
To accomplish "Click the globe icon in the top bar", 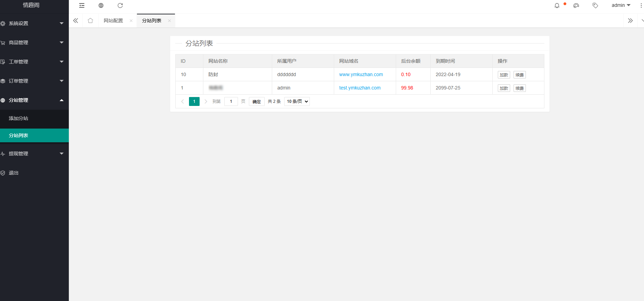I will tap(101, 5).
